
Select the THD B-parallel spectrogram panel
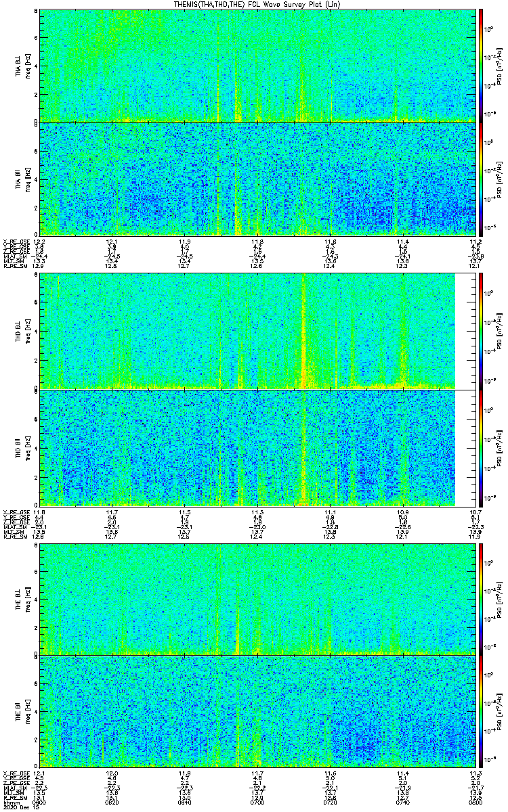coord(247,447)
